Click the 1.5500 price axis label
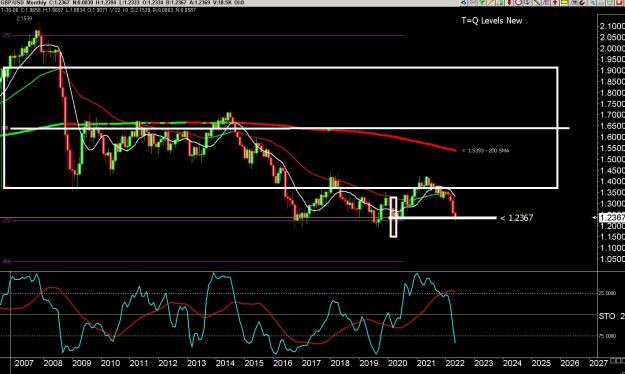This screenshot has width=625, height=374. 612,148
